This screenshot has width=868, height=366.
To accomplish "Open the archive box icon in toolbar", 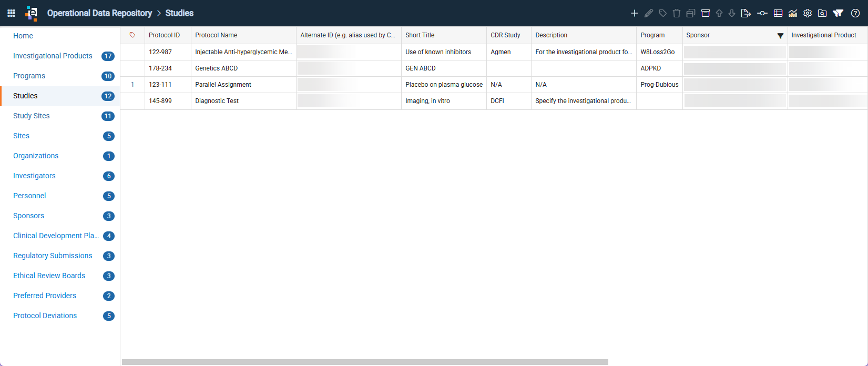I will coord(706,13).
